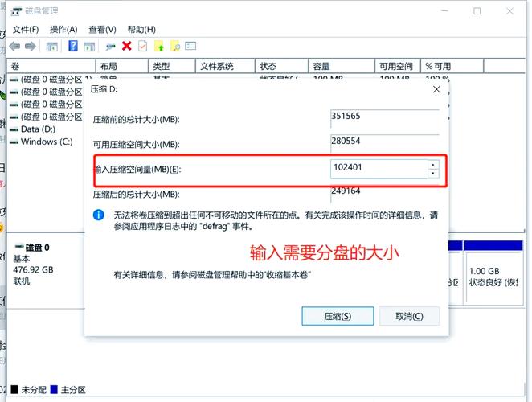Screen dimensions: 532x402
Task: Toggle the Show/Hide Action Pane icon
Action: click(x=89, y=46)
